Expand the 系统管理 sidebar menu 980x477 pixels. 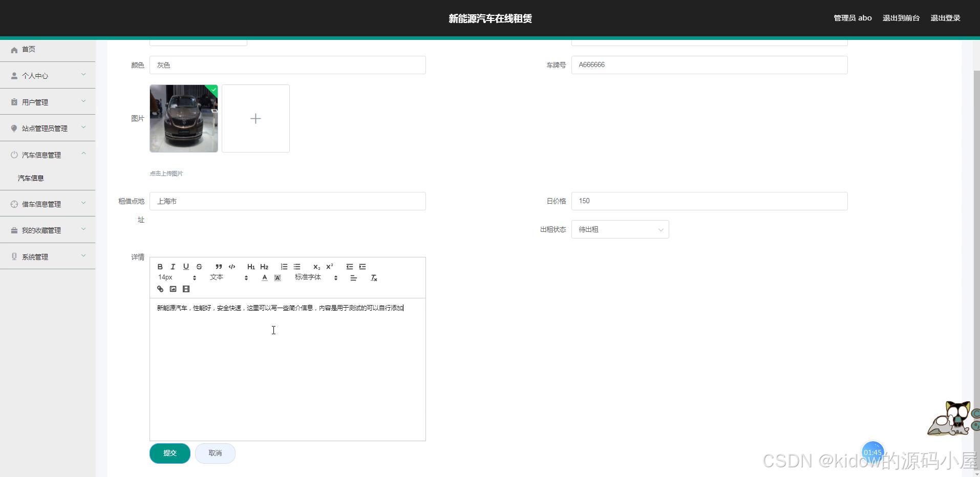click(48, 256)
